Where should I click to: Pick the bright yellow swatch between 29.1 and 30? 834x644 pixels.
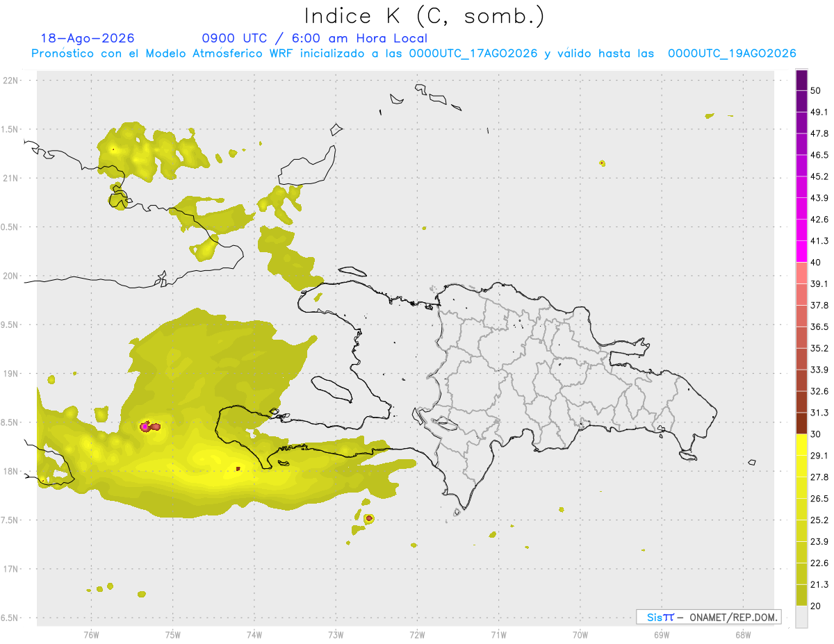pos(801,445)
